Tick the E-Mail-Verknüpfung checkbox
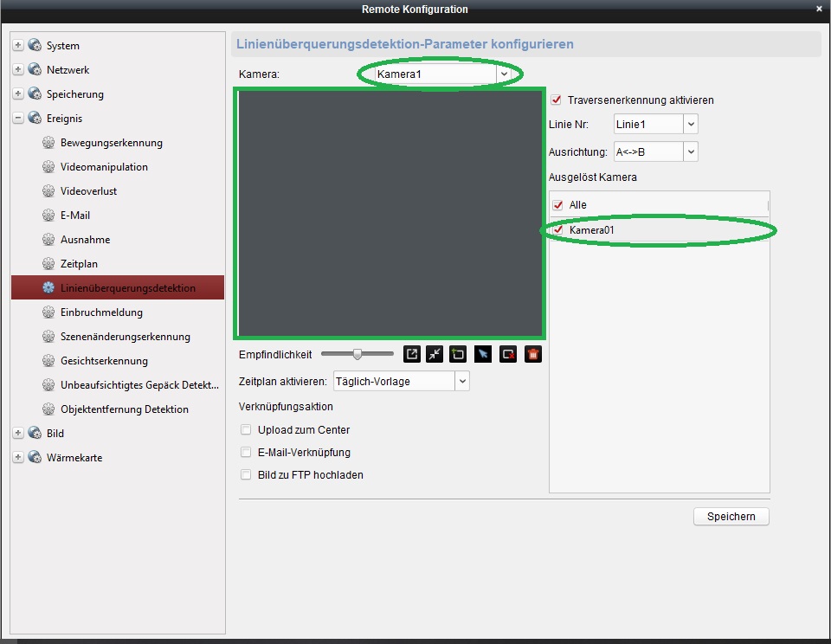Image resolution: width=831 pixels, height=644 pixels. click(247, 453)
